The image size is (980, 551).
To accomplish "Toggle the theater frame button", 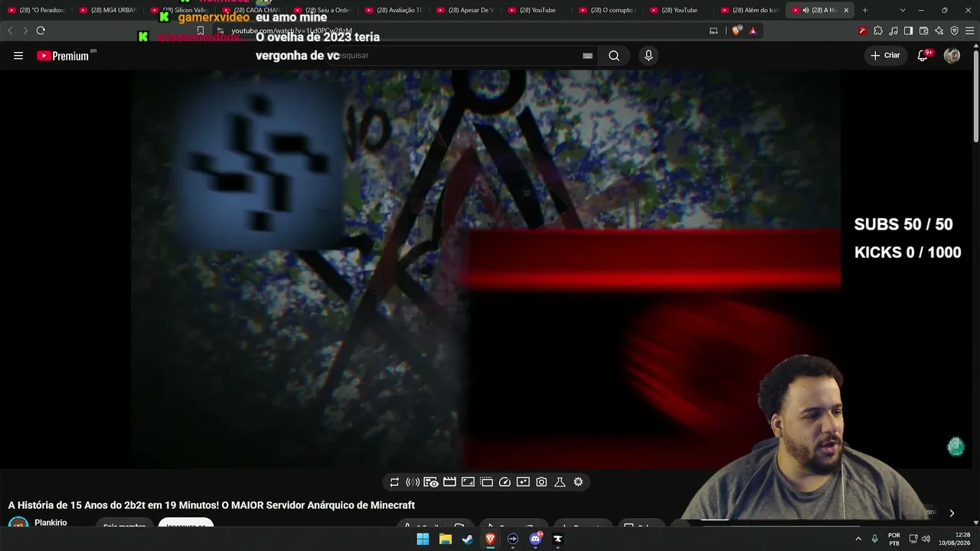I will pyautogui.click(x=486, y=482).
